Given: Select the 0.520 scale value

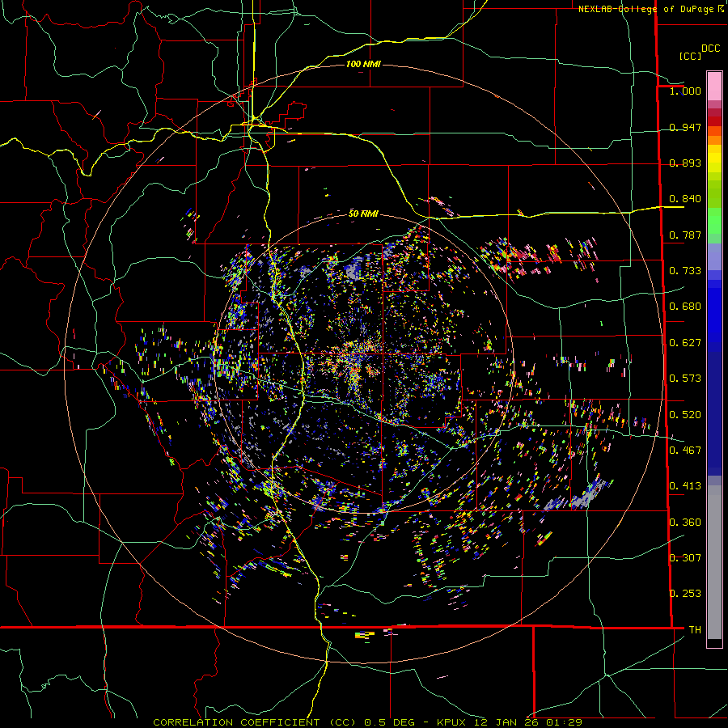Looking at the screenshot, I should (x=685, y=415).
